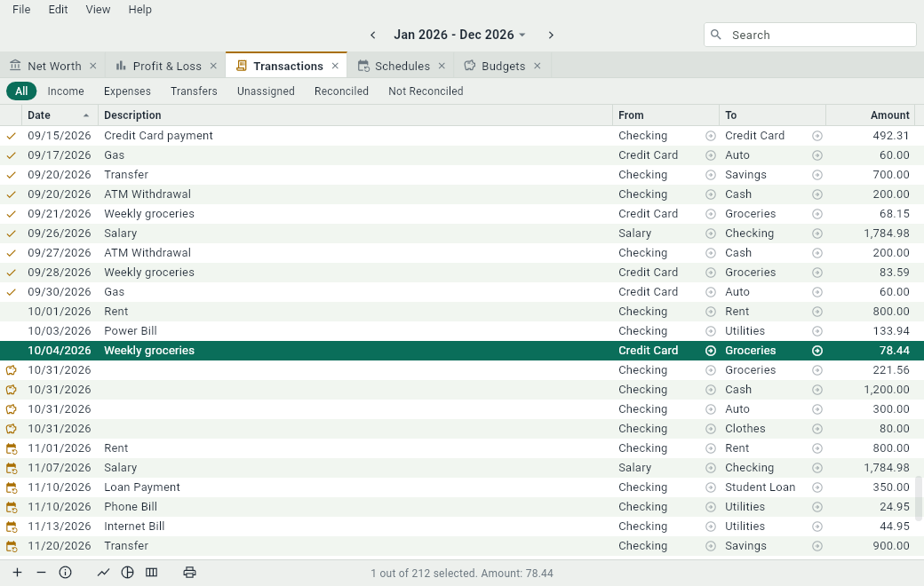Click the 1,200.00 amount in the Cash budget row
Image resolution: width=924 pixels, height=586 pixels.
coord(887,390)
